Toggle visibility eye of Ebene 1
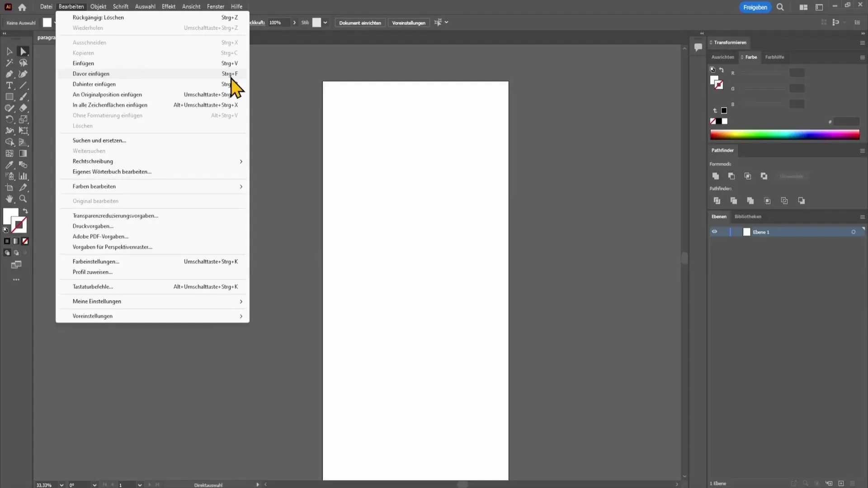Image resolution: width=868 pixels, height=488 pixels. point(714,232)
